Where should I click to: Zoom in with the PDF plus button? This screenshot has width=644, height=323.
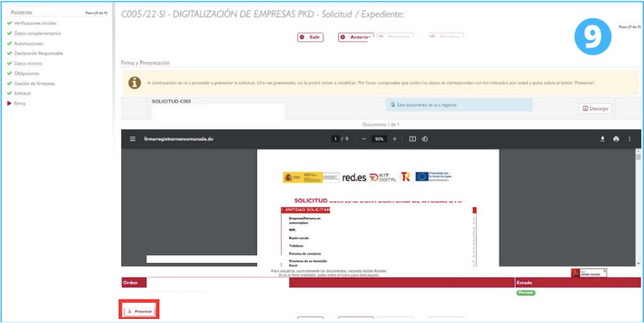394,138
